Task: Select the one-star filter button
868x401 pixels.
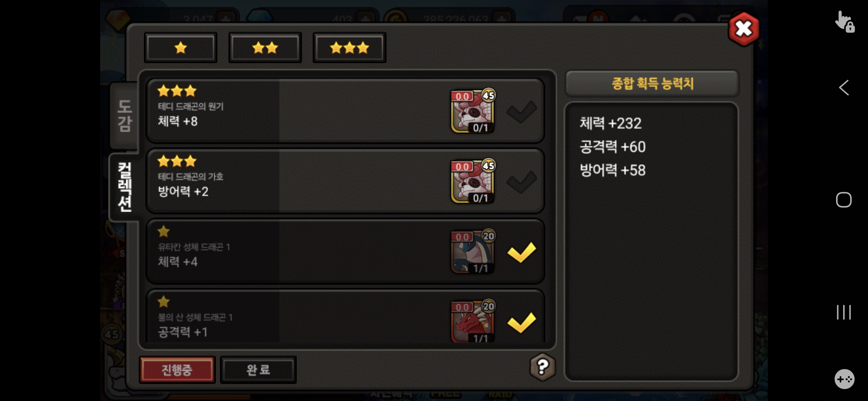Action: 181,48
